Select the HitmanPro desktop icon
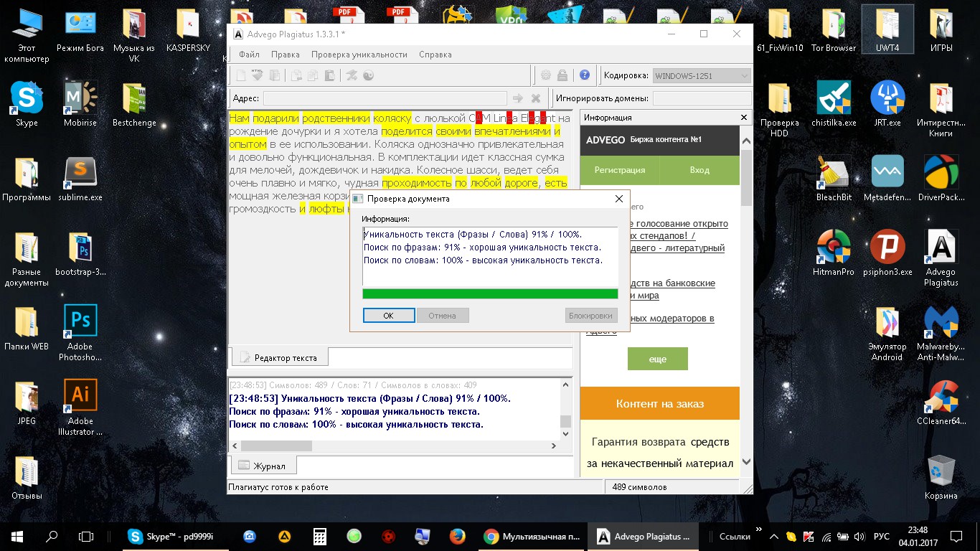Screen dimensions: 980x551 (834, 254)
